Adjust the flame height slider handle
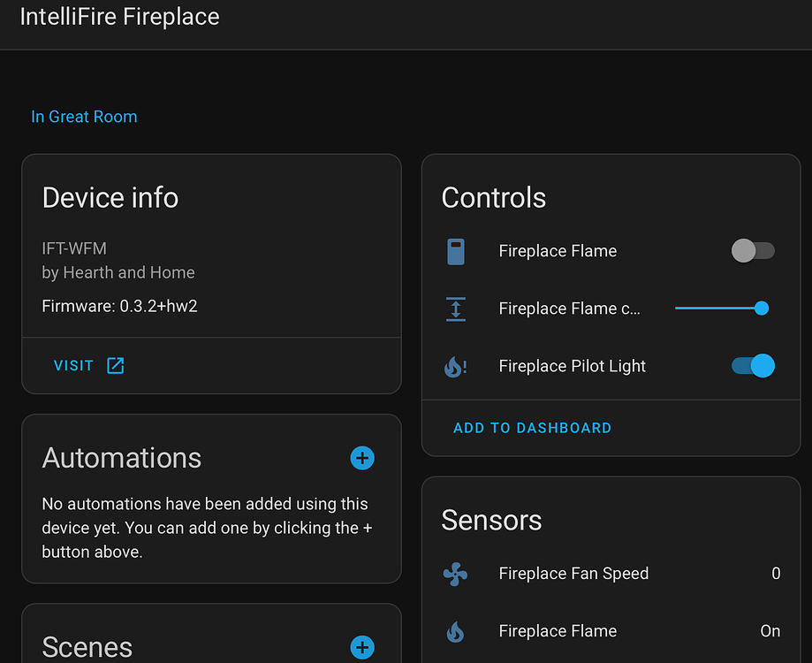 point(761,309)
